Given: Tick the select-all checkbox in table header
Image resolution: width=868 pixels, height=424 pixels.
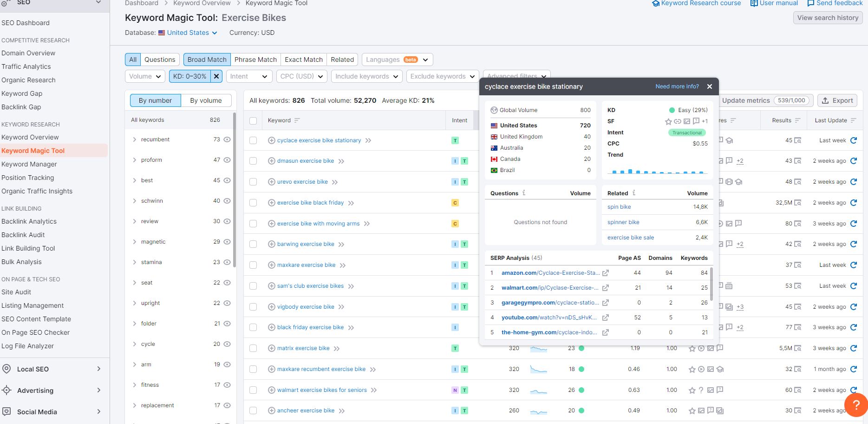Looking at the screenshot, I should pos(253,121).
